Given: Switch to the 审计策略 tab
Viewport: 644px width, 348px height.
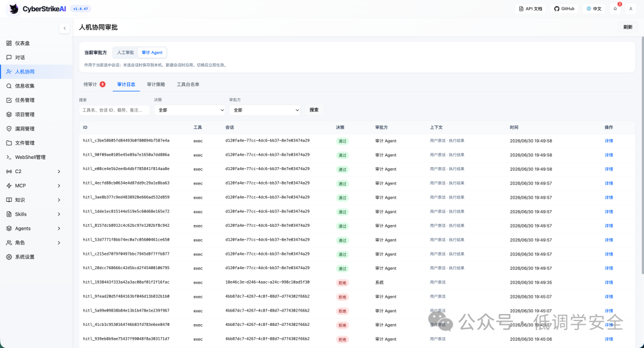Looking at the screenshot, I should coord(156,84).
